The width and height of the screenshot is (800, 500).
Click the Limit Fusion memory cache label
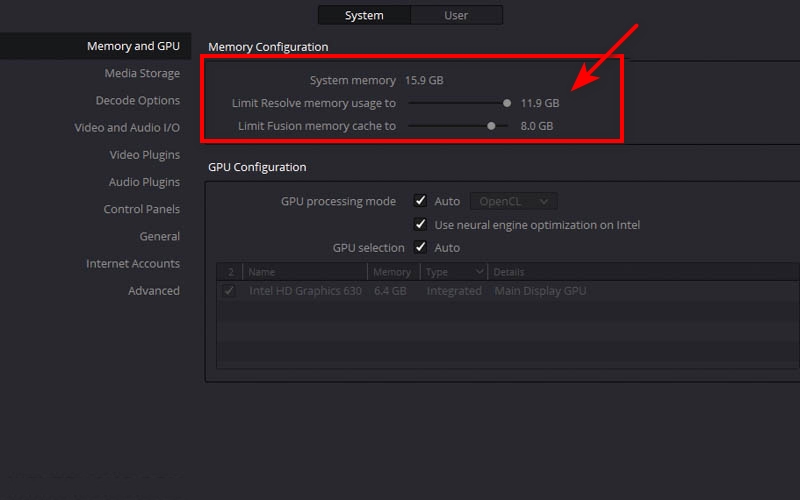[x=317, y=126]
